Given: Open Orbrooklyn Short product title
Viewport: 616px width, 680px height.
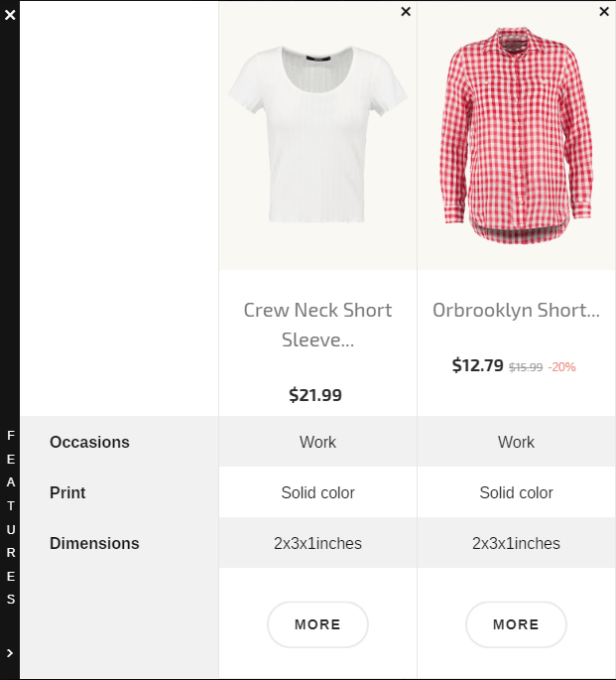Looking at the screenshot, I should coord(516,310).
